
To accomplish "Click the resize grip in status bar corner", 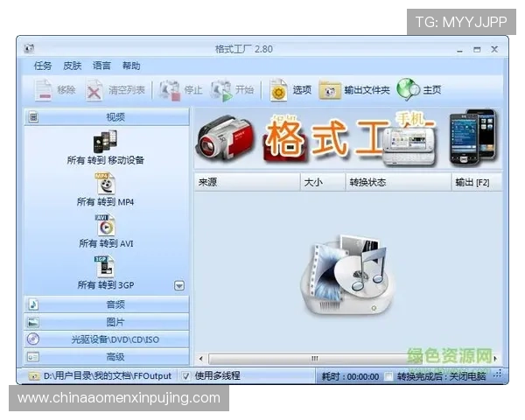I will [498, 374].
